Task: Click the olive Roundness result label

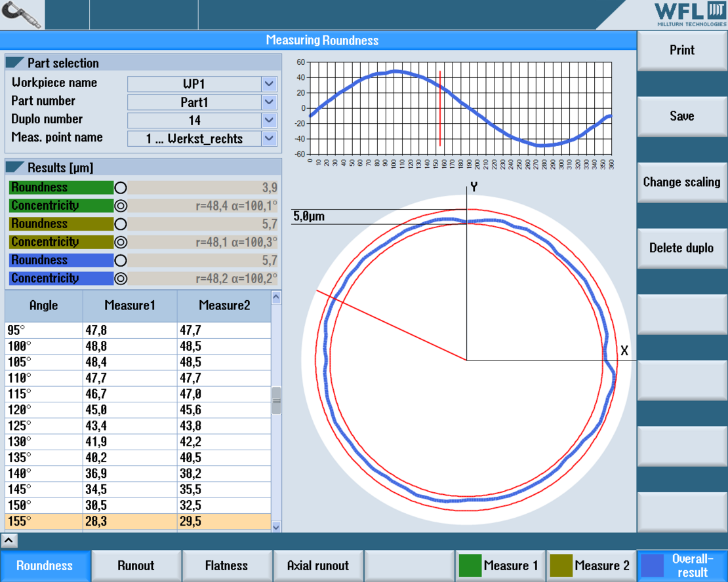Action: coord(61,223)
